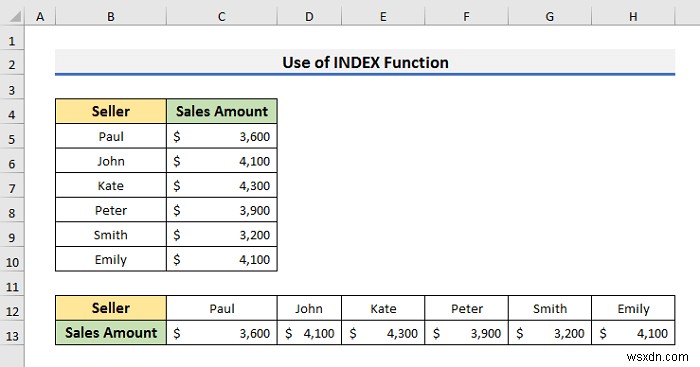
Task: Select cell C10 with $4,100
Action: (221, 259)
